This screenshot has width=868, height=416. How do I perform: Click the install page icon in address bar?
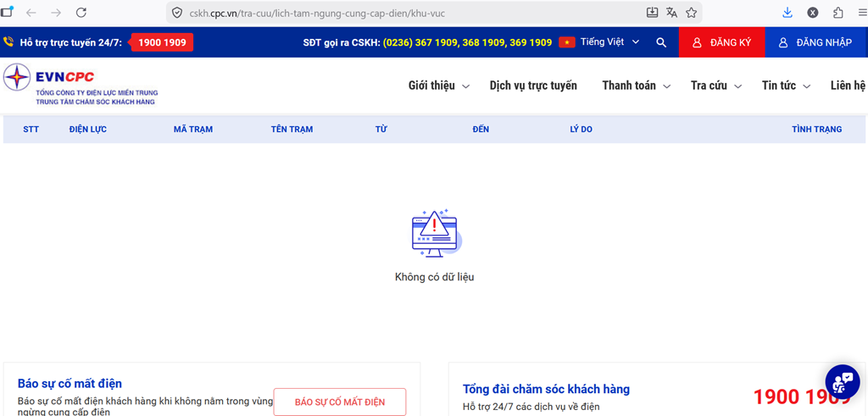pyautogui.click(x=652, y=13)
